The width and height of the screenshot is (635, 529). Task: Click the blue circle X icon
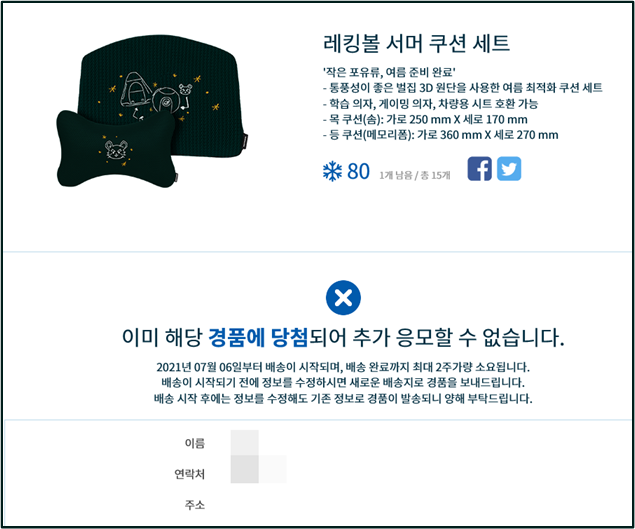coord(343,298)
